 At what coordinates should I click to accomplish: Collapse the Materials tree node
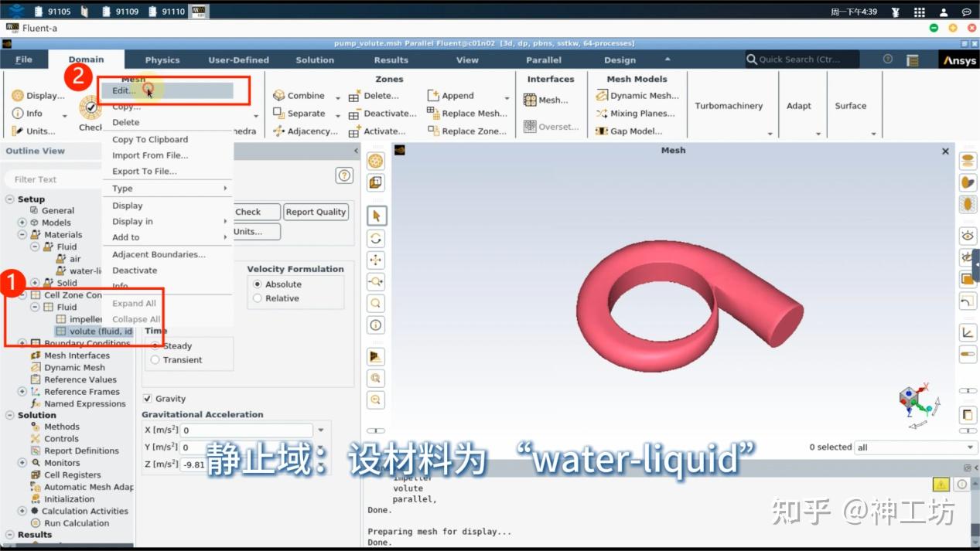pos(22,235)
